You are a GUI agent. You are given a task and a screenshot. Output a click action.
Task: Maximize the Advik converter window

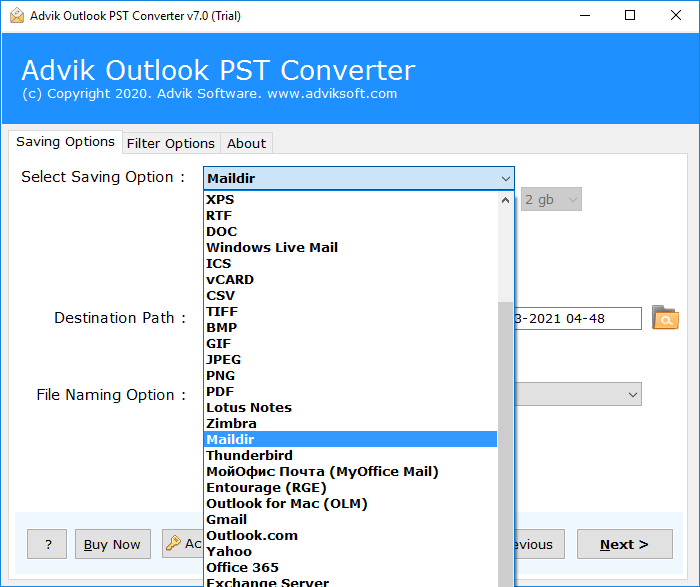click(x=630, y=16)
